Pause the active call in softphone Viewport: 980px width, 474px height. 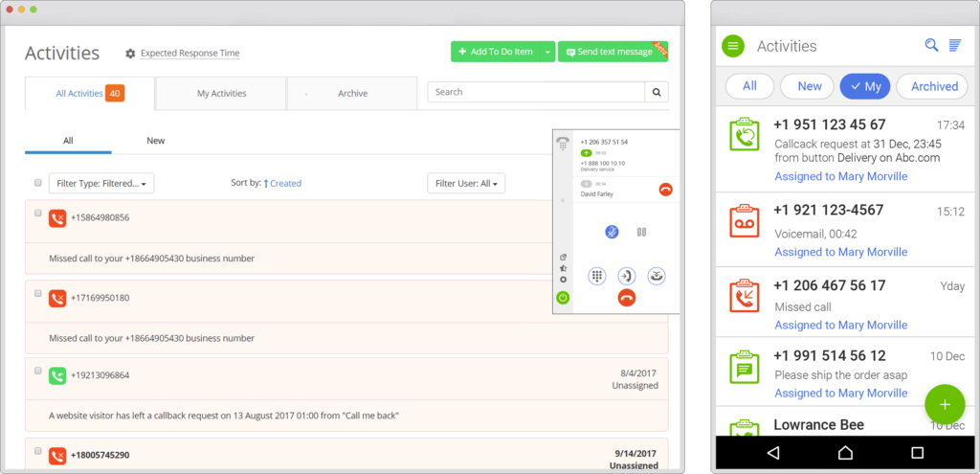[x=641, y=232]
